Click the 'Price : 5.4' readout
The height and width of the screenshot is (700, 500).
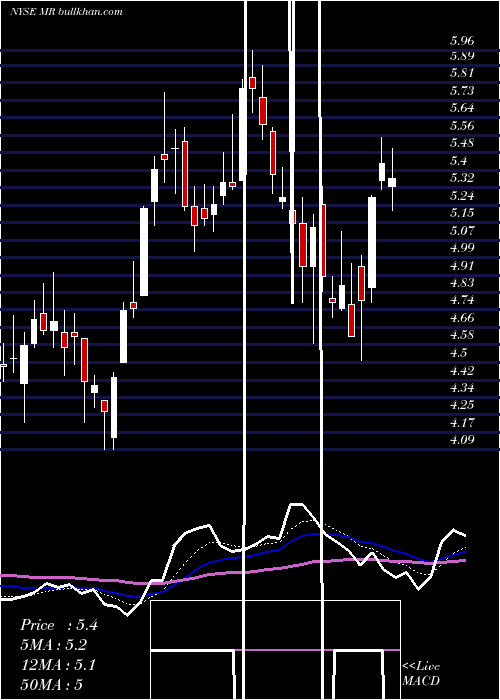coord(58,625)
